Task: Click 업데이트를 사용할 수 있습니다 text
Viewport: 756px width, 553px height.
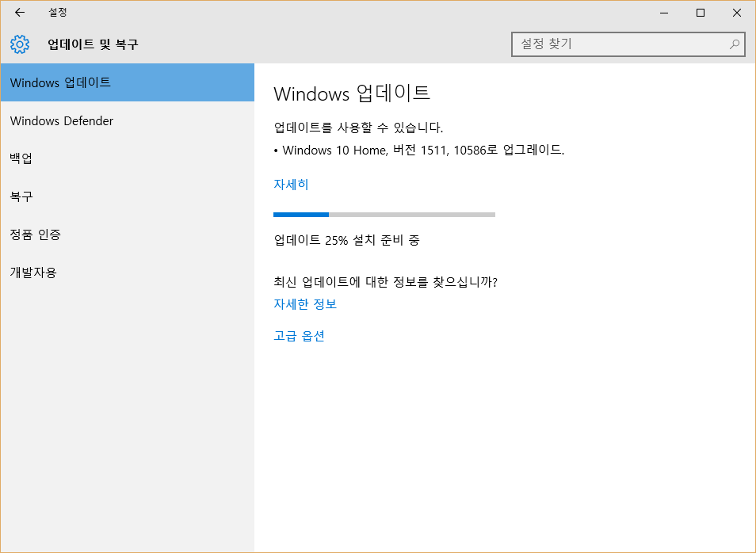Action: pos(358,128)
